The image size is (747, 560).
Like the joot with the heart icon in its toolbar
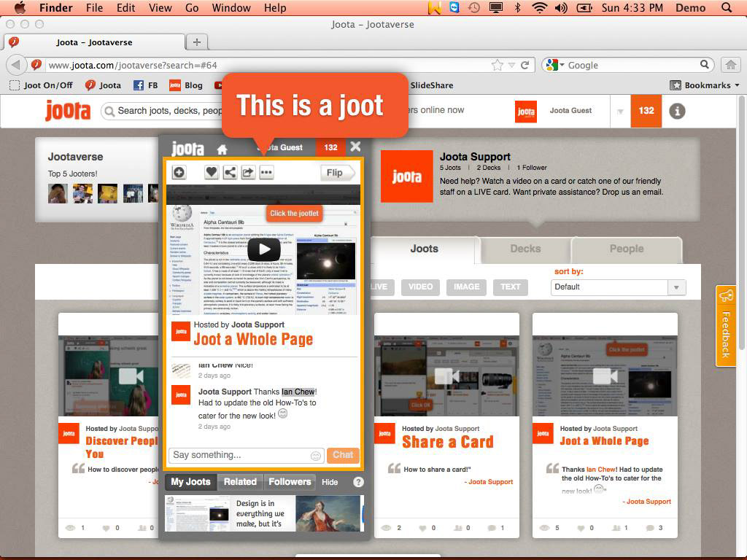pos(212,172)
